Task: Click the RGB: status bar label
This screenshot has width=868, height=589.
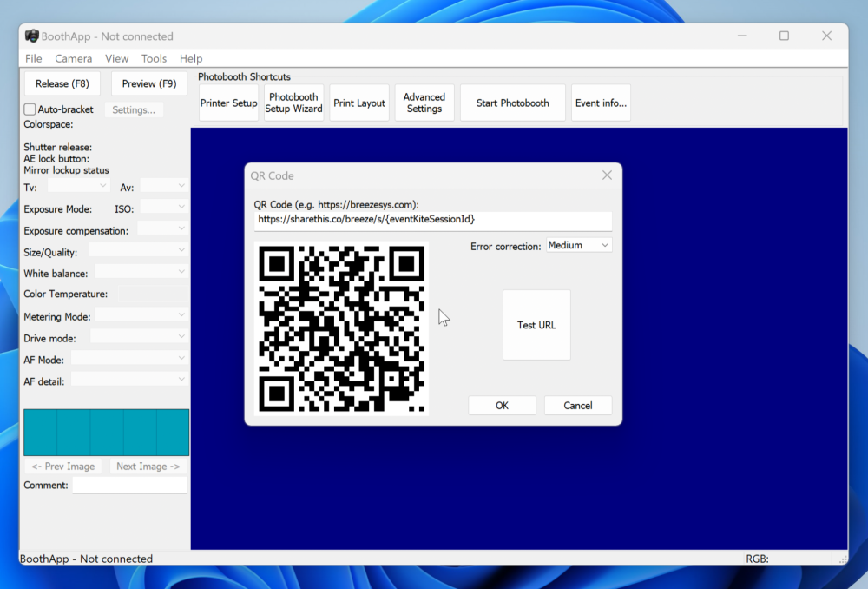Action: pos(757,559)
